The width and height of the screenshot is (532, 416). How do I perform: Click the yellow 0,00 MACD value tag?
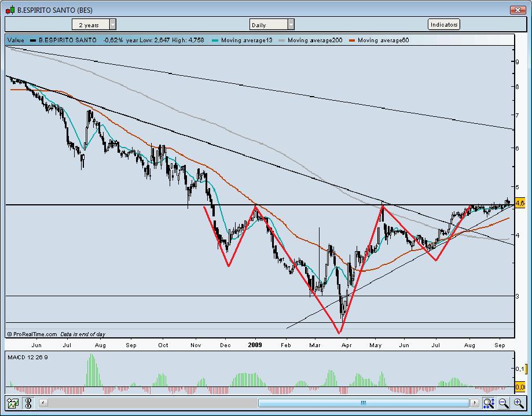(520, 387)
